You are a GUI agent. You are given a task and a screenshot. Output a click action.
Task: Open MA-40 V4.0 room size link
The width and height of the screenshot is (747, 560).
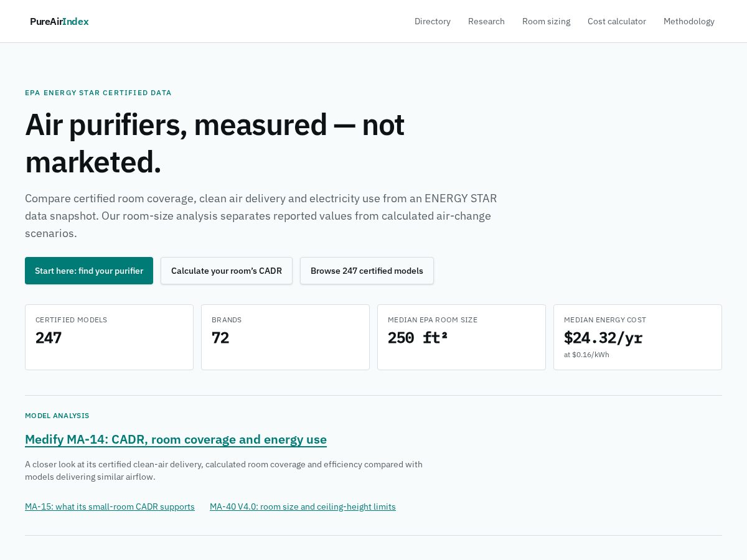[303, 506]
